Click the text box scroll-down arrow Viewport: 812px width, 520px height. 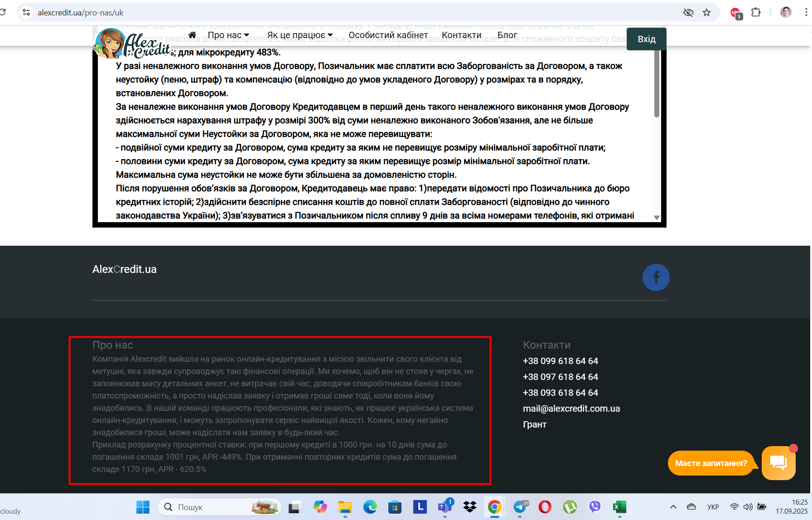[x=657, y=218]
